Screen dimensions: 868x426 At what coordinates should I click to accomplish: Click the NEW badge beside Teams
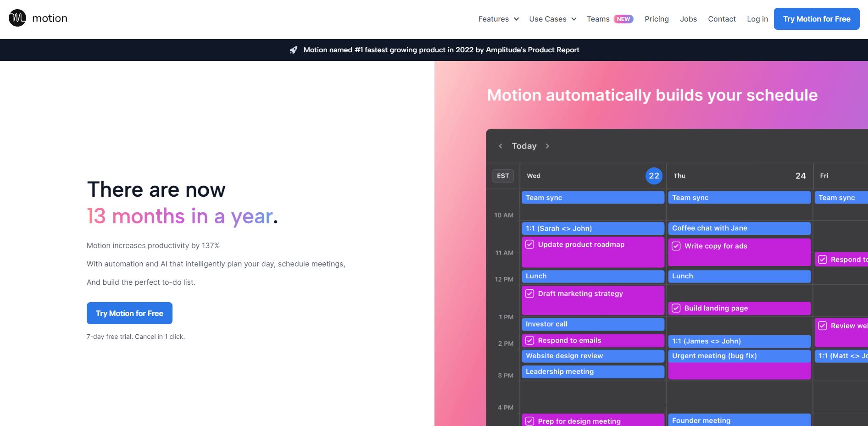tap(623, 19)
